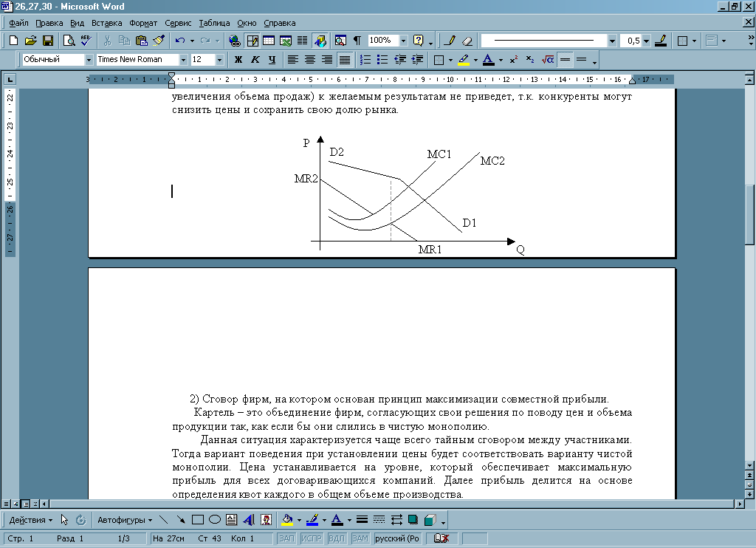Align text left
Screen dimensions: 756x548
coord(292,60)
